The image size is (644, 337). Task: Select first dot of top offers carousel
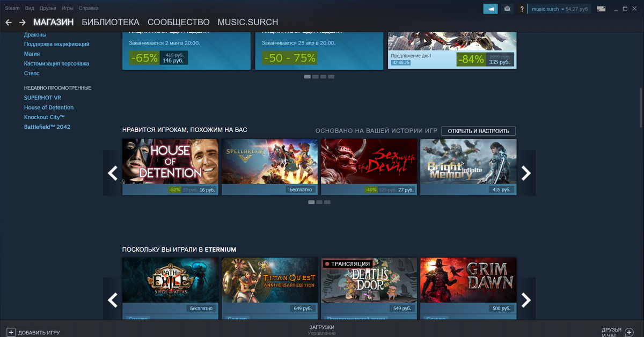(308, 77)
